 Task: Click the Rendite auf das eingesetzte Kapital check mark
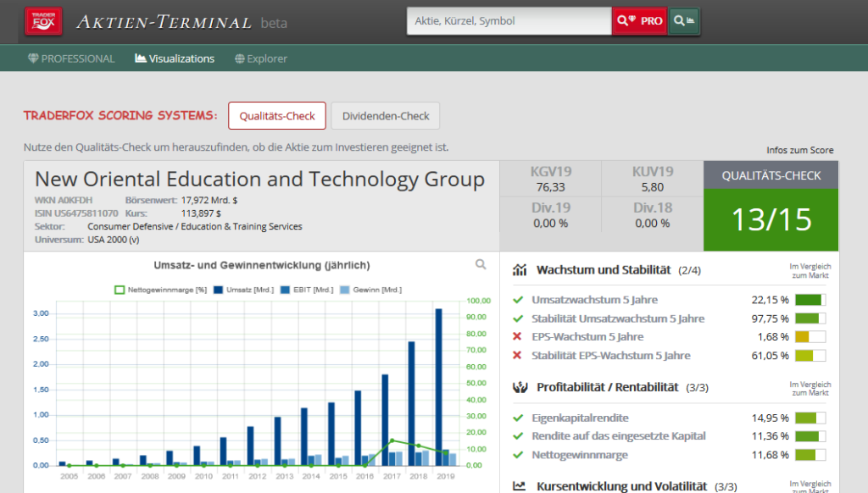pyautogui.click(x=518, y=436)
